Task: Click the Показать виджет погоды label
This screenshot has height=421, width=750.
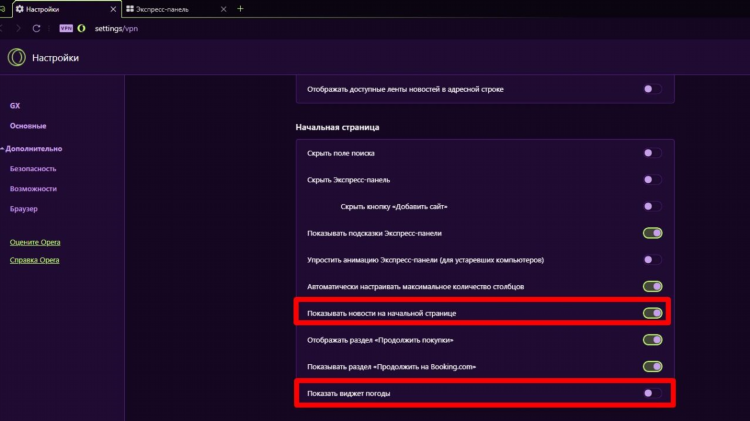Action: coord(348,394)
